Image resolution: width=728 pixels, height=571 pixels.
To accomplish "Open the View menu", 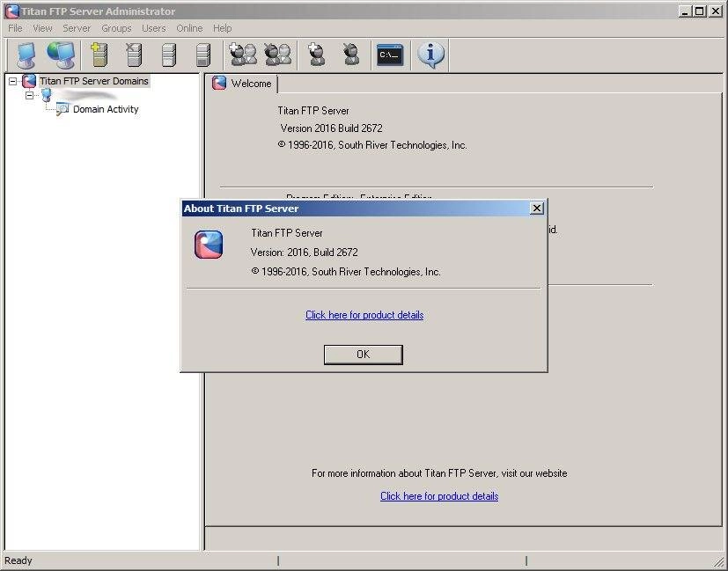I will [x=43, y=28].
